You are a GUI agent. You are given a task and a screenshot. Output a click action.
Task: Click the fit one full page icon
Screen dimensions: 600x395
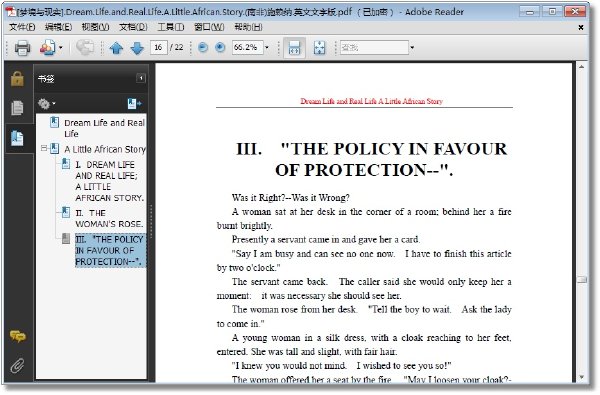(x=319, y=48)
